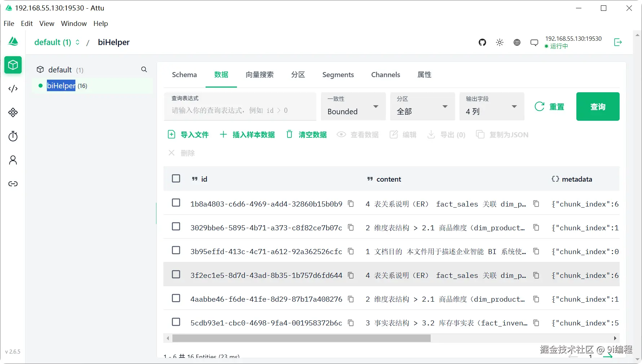Open the Collections cube icon in sidebar
642x364 pixels.
tap(13, 65)
